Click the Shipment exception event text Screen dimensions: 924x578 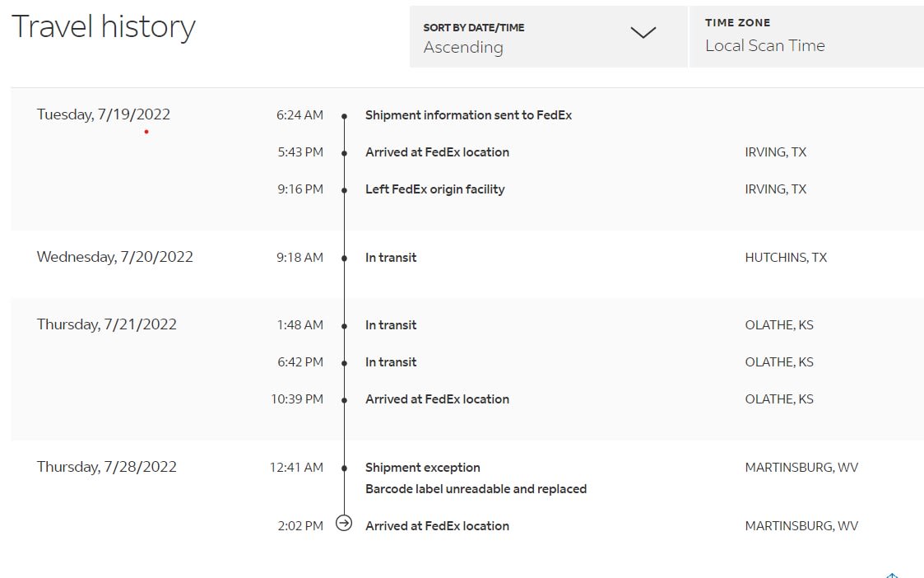pos(422,467)
